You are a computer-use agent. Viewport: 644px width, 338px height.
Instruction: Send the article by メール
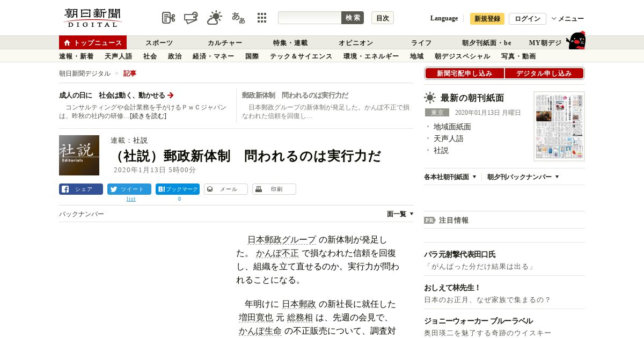click(x=226, y=189)
